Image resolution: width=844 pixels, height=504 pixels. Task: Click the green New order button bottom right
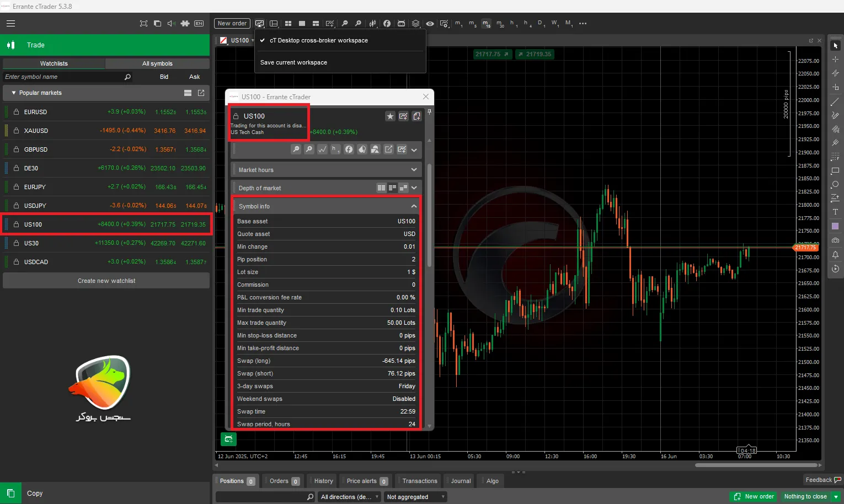[x=753, y=496]
